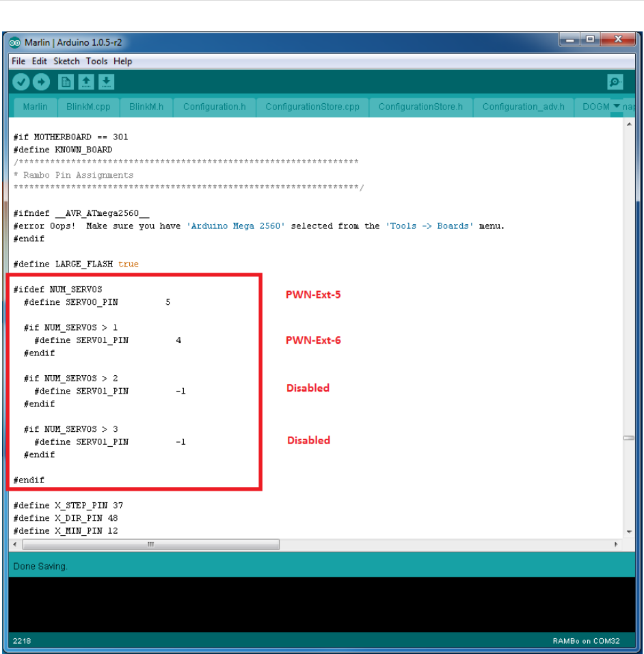Open the Tools menu
Screen dimensions: 644x654
click(96, 62)
